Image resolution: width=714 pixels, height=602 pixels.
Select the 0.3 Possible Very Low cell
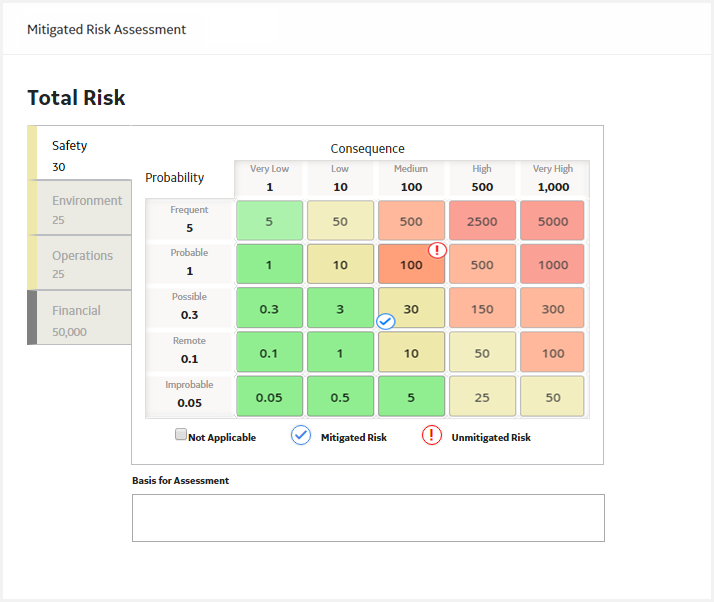pyautogui.click(x=269, y=308)
